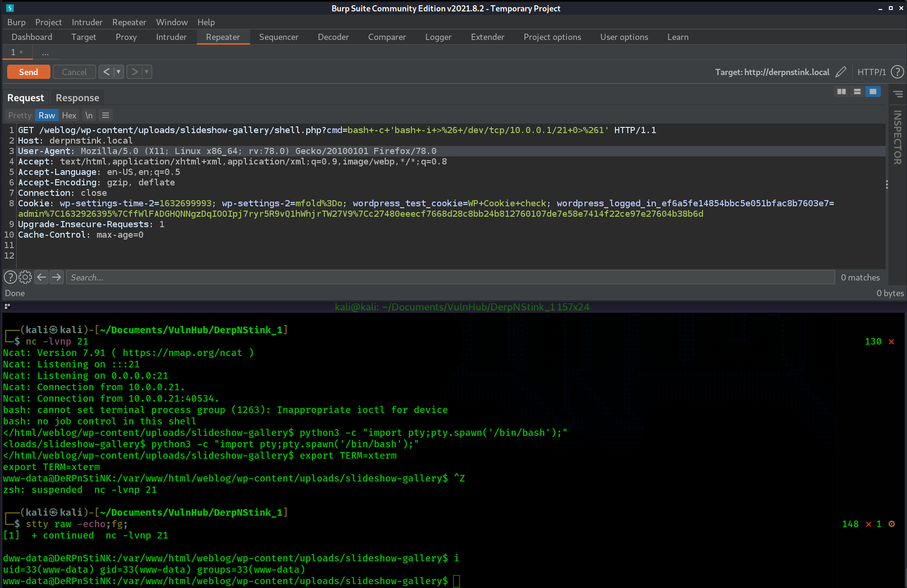Open the Window menu
Screen dimensions: 907x588
click(172, 22)
